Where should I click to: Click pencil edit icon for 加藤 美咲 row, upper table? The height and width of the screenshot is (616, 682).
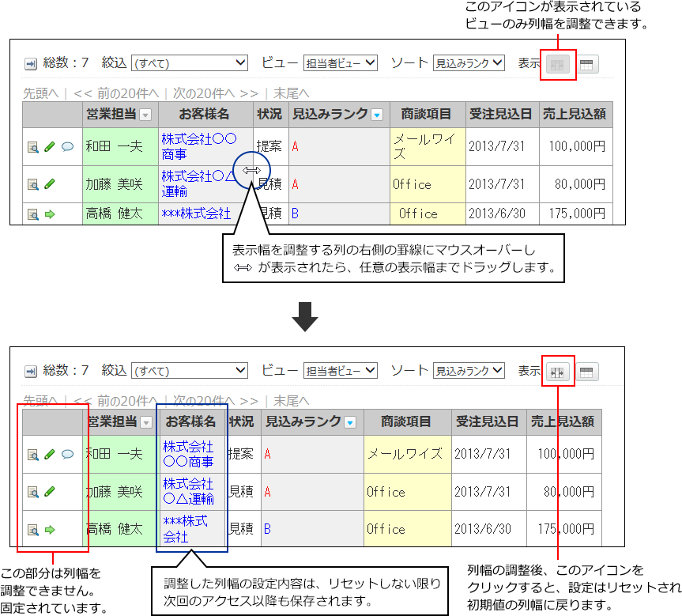pyautogui.click(x=50, y=184)
